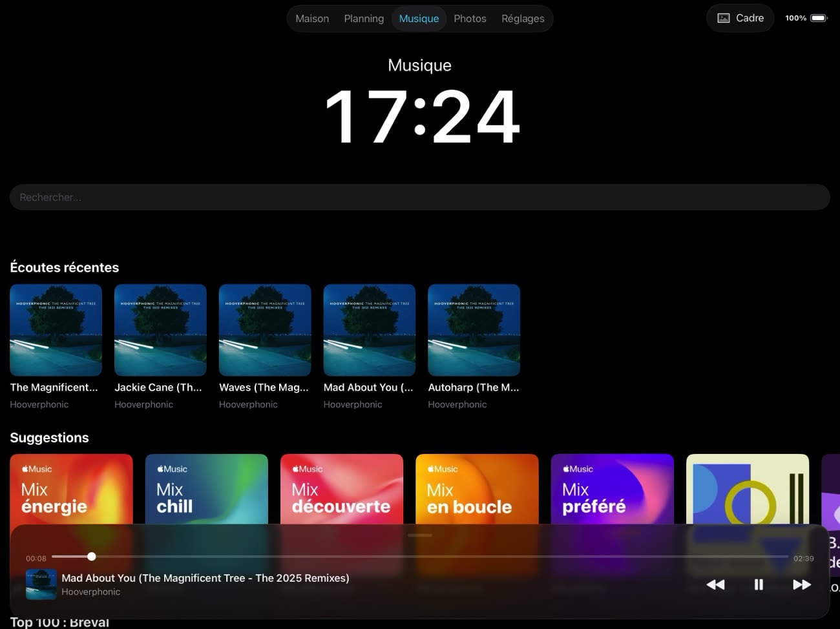Skip to the next track
840x629 pixels.
click(x=801, y=584)
